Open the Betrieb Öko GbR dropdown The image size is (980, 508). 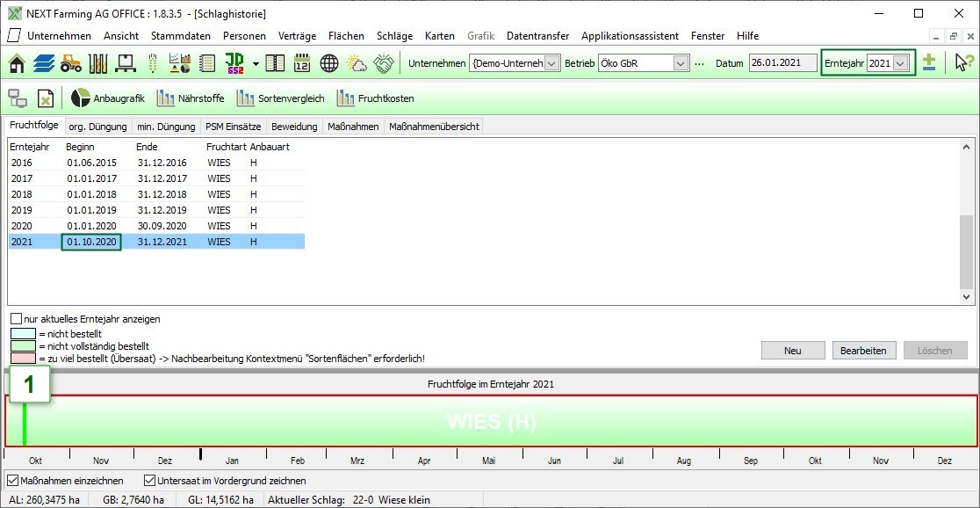[x=681, y=63]
